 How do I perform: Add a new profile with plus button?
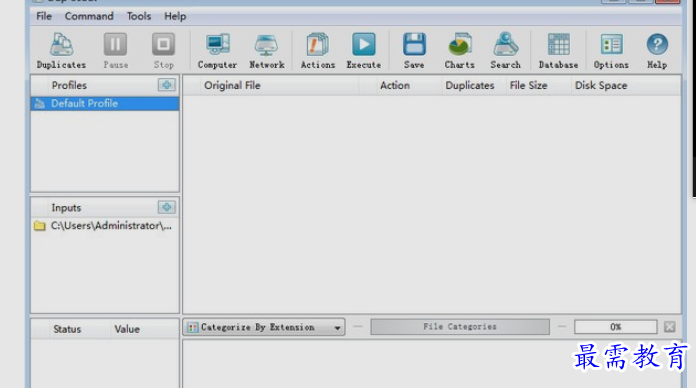pyautogui.click(x=167, y=85)
